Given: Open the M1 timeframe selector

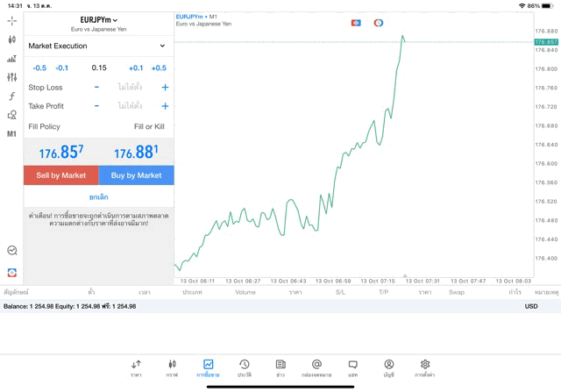Looking at the screenshot, I should click(x=11, y=134).
